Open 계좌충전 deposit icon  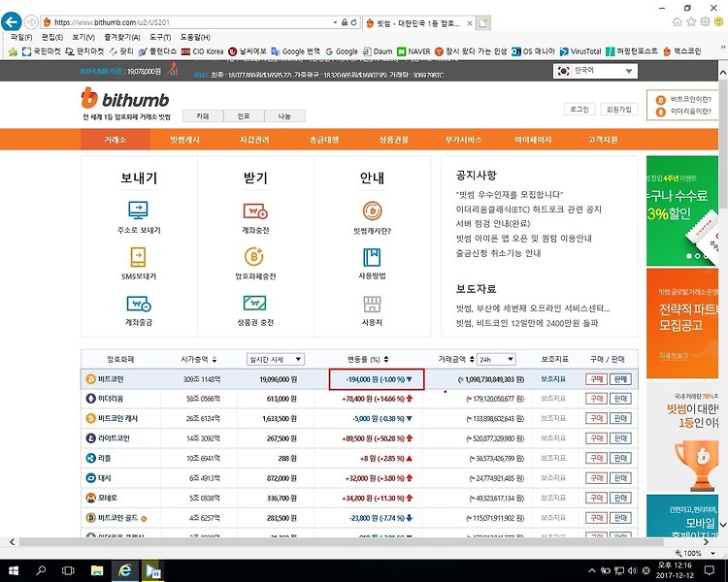coord(255,211)
